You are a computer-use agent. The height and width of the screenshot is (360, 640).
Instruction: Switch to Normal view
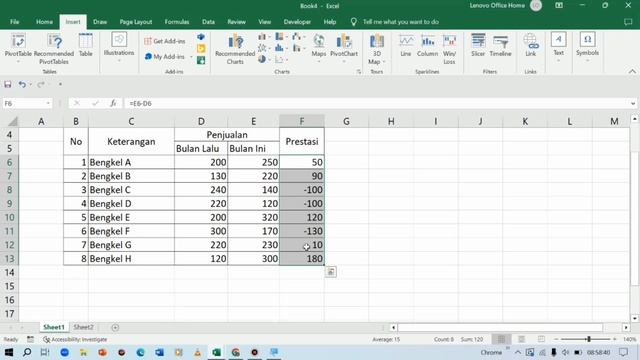(502, 340)
